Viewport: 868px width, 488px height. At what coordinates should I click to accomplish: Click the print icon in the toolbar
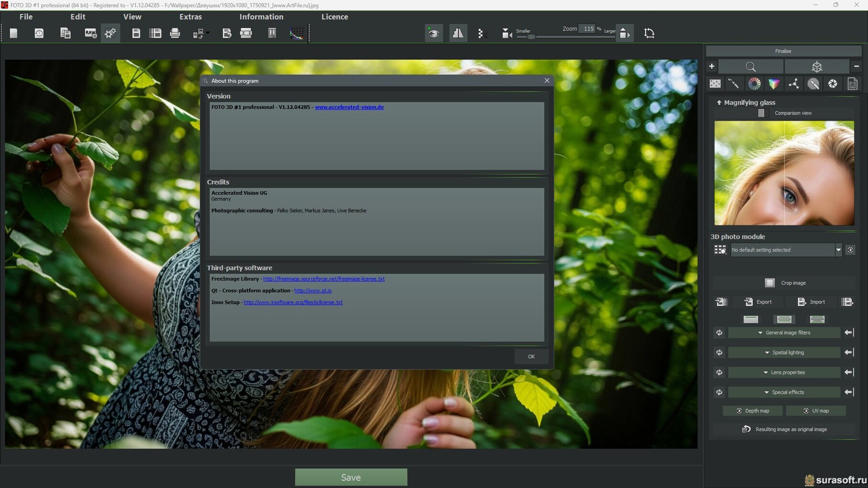point(175,33)
